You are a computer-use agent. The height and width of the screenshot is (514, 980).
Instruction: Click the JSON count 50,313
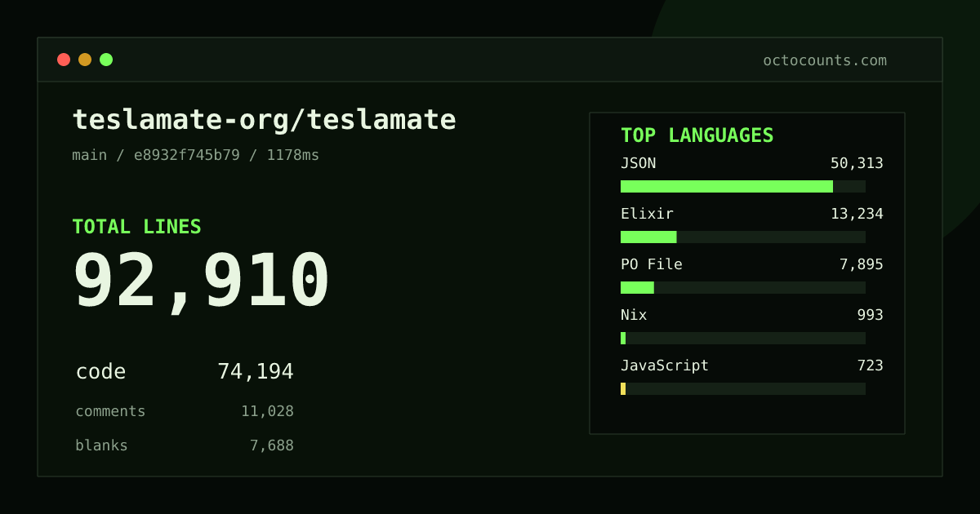tap(857, 163)
